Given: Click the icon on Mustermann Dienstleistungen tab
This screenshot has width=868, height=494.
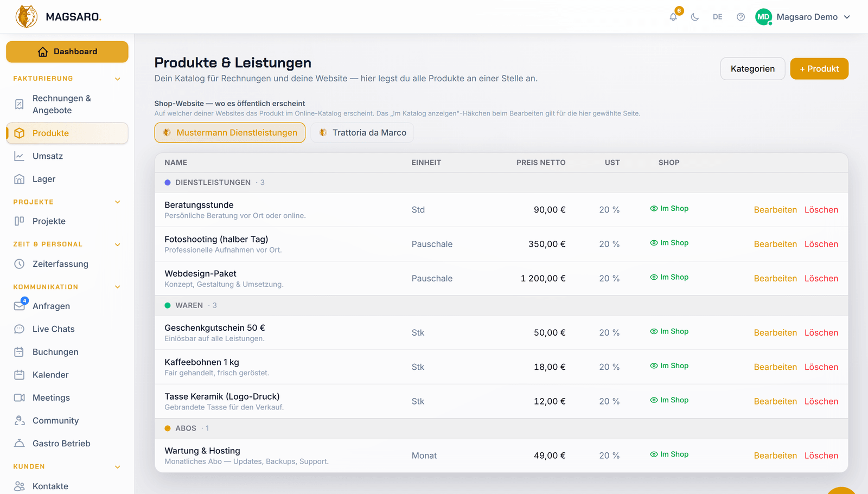Looking at the screenshot, I should pyautogui.click(x=167, y=133).
